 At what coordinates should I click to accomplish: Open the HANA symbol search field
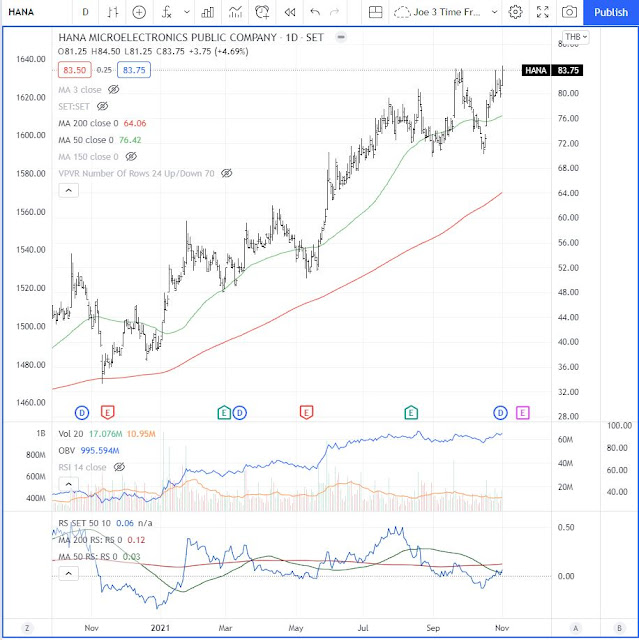click(x=21, y=12)
